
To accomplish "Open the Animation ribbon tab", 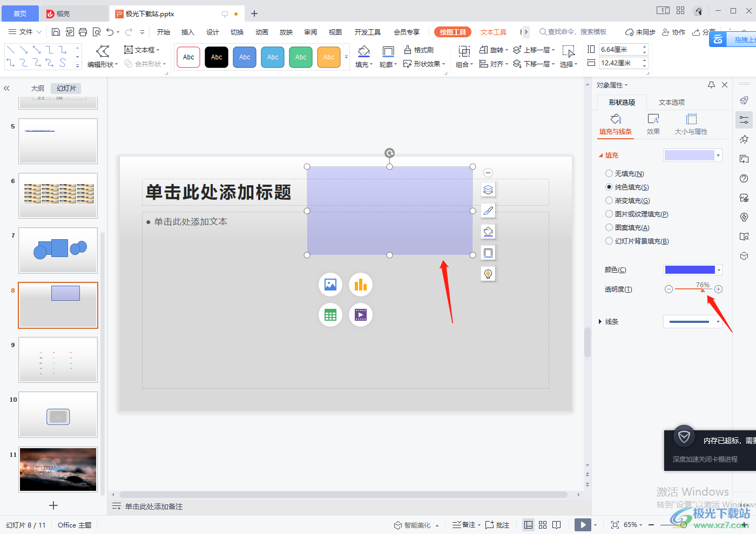I will (x=262, y=32).
